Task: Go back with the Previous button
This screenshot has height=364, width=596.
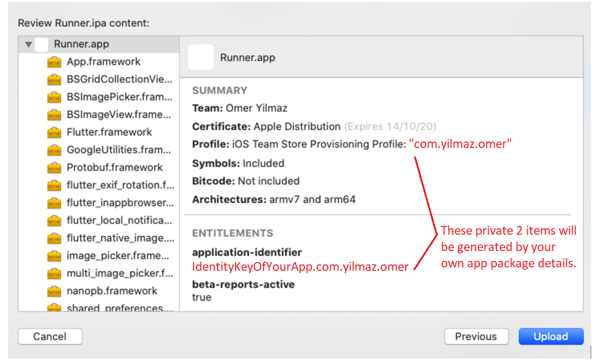Action: pos(476,337)
